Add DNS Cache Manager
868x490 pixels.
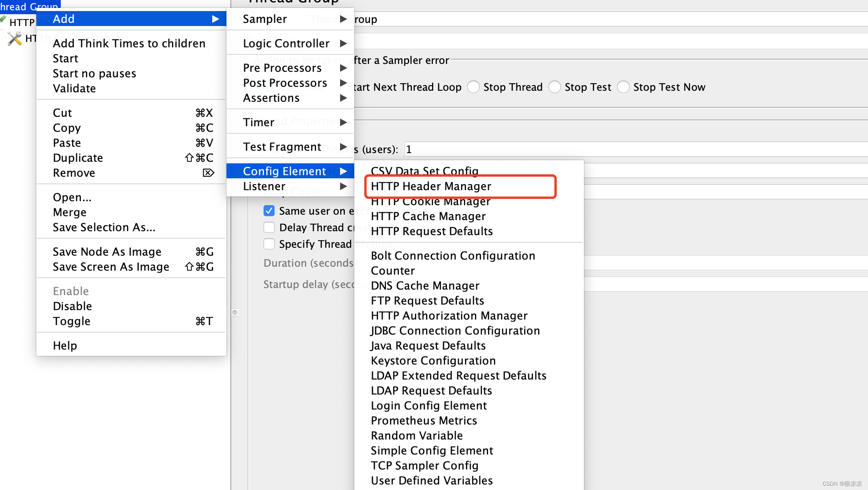[469, 286]
